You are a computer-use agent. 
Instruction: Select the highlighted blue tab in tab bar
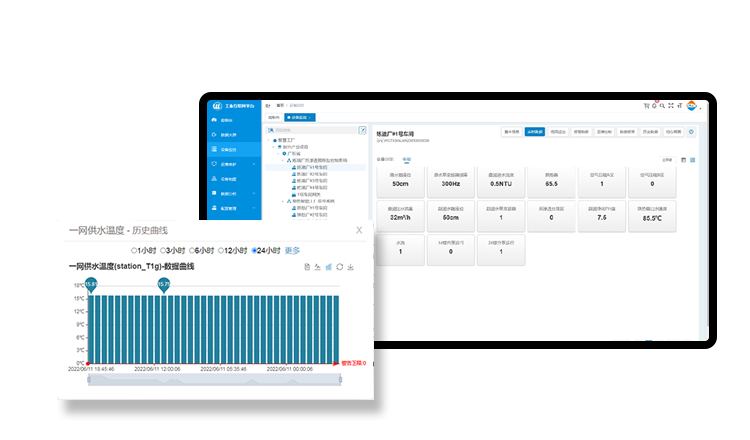(300, 117)
